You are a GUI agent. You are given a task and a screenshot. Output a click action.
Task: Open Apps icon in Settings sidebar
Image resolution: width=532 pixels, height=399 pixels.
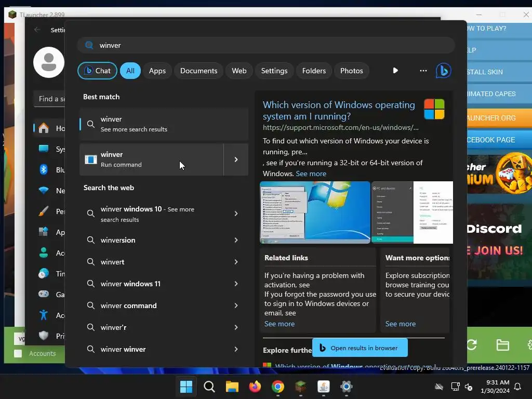[44, 232]
